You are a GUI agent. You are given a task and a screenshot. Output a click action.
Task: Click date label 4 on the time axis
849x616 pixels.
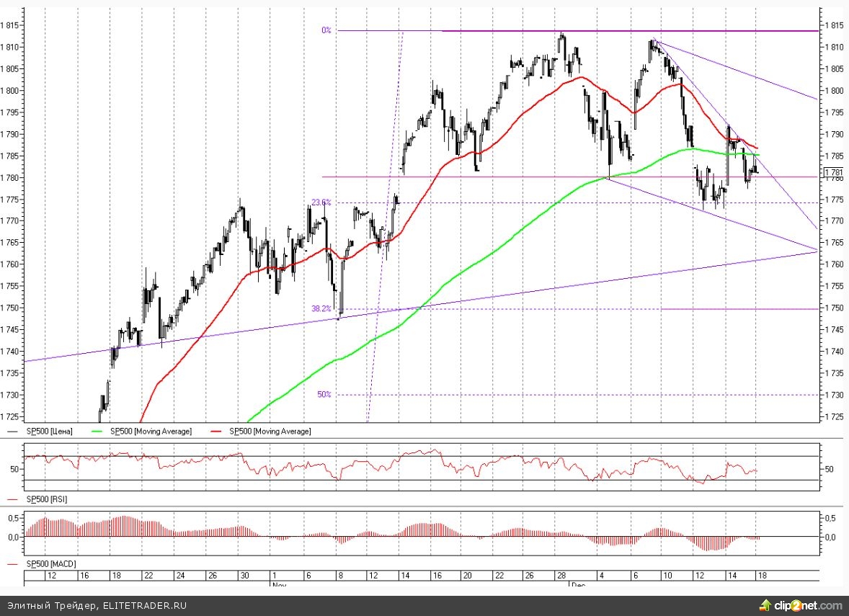click(x=601, y=576)
